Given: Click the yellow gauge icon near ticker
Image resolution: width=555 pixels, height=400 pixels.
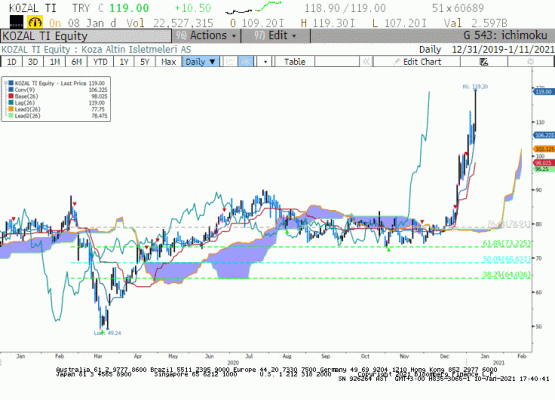Looking at the screenshot, I should pos(35,23).
